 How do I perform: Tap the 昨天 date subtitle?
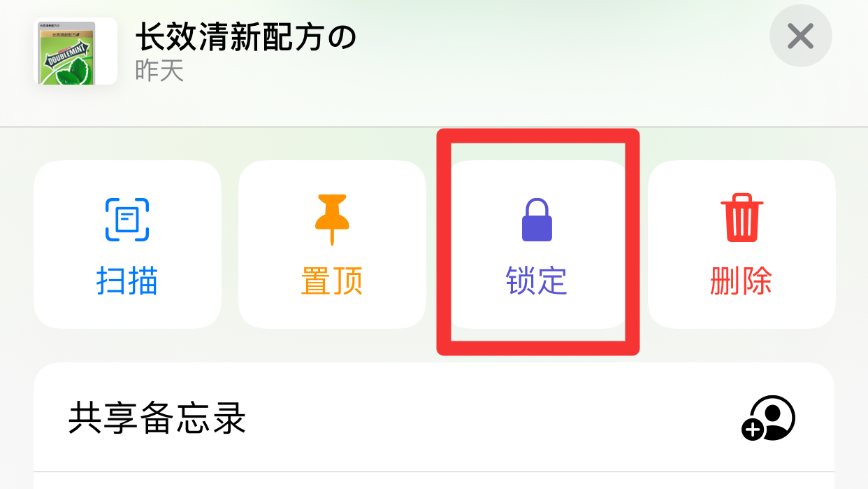(x=159, y=71)
